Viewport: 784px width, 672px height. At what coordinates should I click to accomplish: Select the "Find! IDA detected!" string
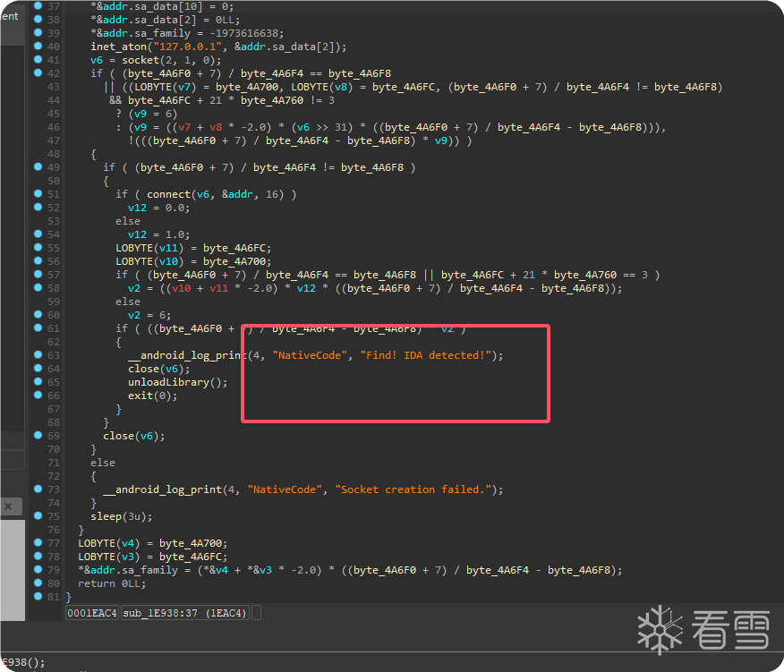coord(425,355)
